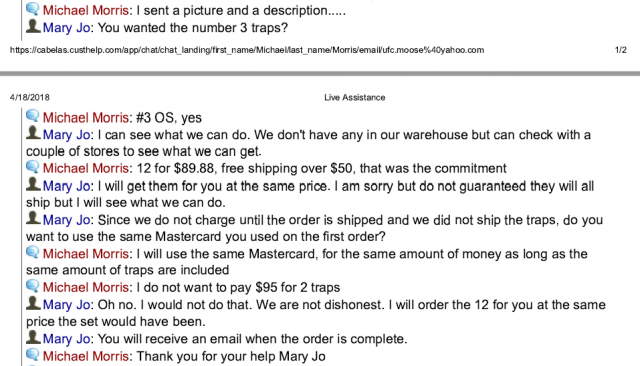Click agent avatar icon next to 'You wanted the number 3 traps?'
640x366 pixels.
pyautogui.click(x=33, y=26)
